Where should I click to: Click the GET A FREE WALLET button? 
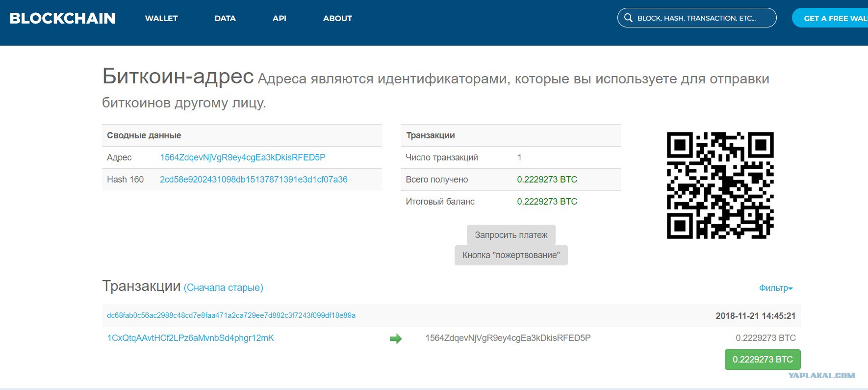pos(830,18)
